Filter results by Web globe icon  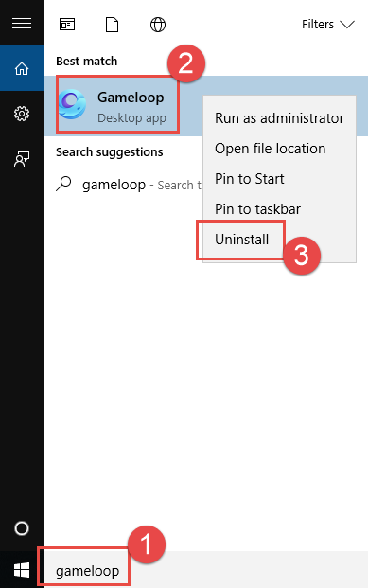[158, 25]
